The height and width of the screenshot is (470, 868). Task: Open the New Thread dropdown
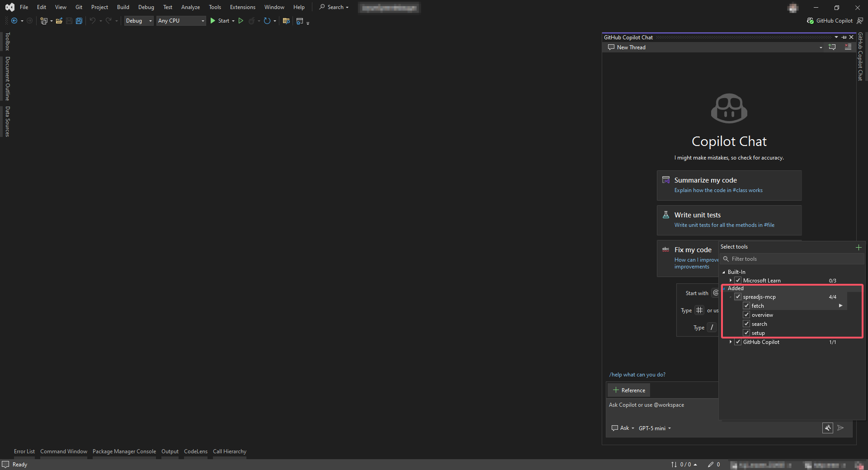coord(821,47)
